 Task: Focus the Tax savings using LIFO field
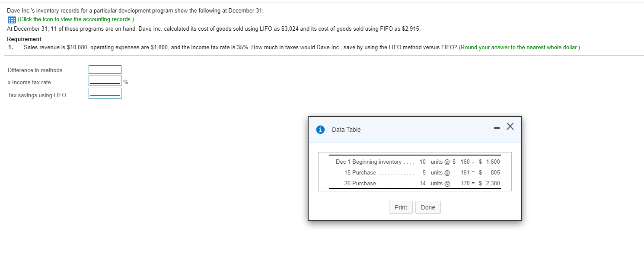coord(105,93)
